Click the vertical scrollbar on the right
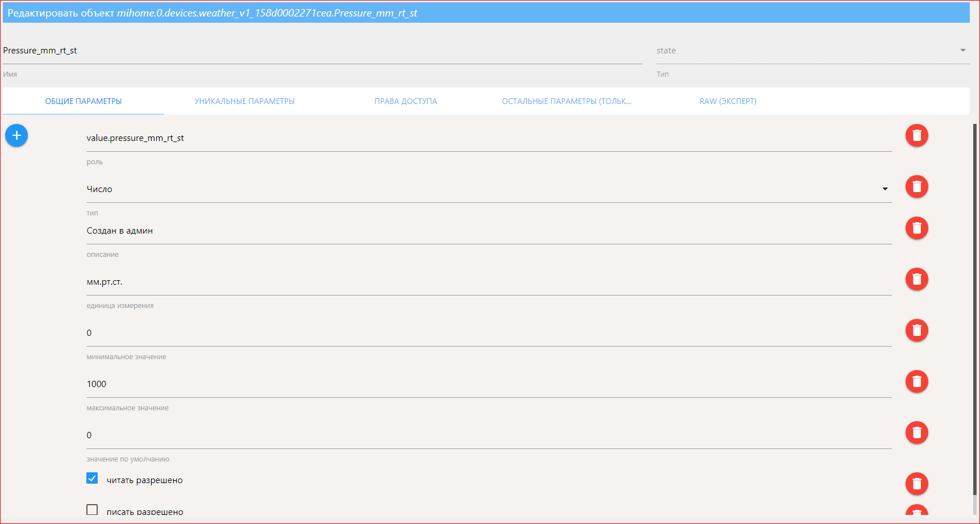 (975, 310)
